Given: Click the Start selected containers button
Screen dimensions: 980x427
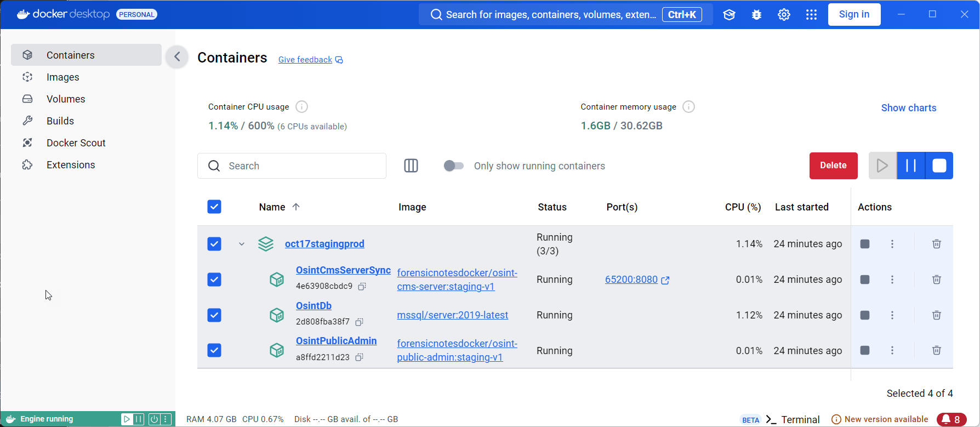Looking at the screenshot, I should pos(882,166).
